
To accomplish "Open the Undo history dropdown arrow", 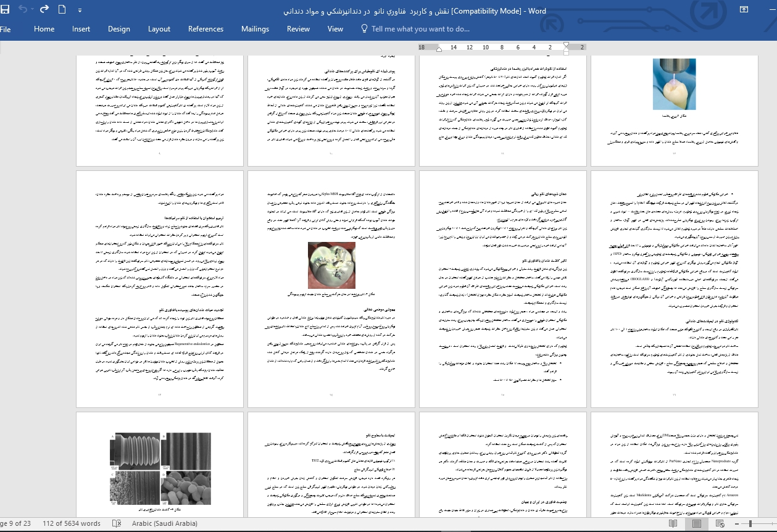I will 32,10.
